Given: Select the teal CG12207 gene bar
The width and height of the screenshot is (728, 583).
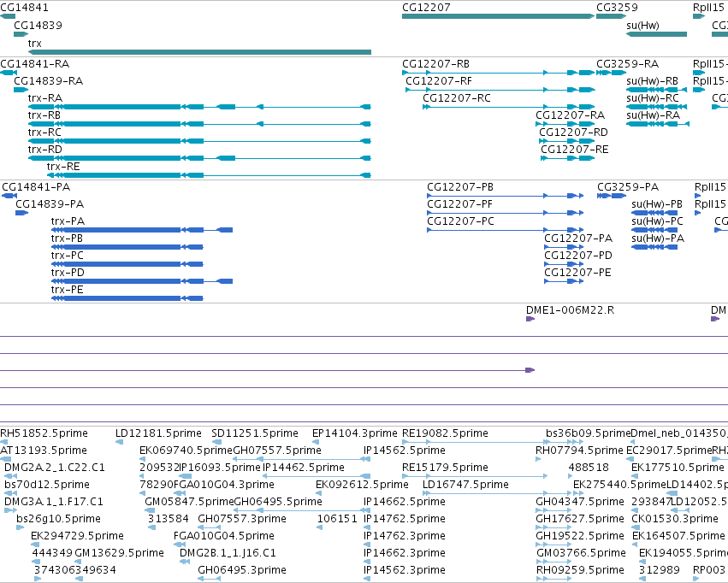Looking at the screenshot, I should click(x=498, y=16).
